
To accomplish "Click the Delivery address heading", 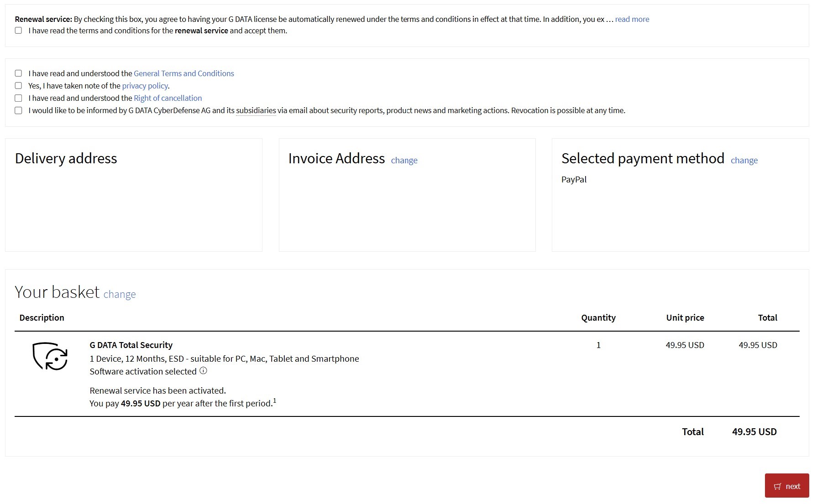I will [66, 158].
